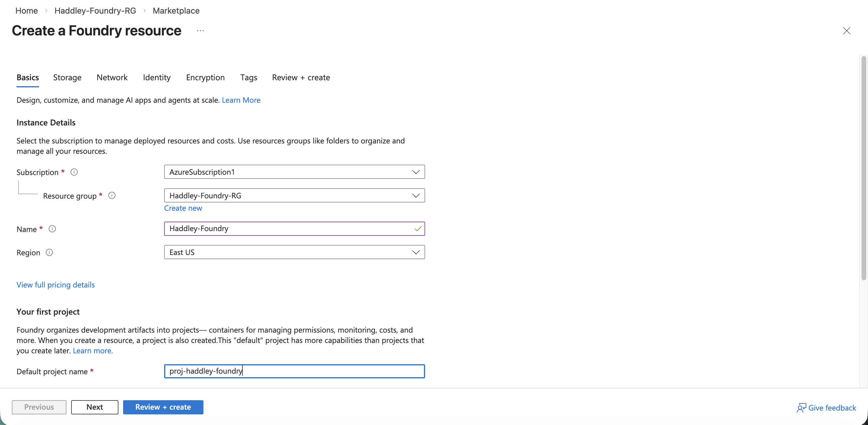
Task: Expand the Resource group dropdown
Action: 294,195
